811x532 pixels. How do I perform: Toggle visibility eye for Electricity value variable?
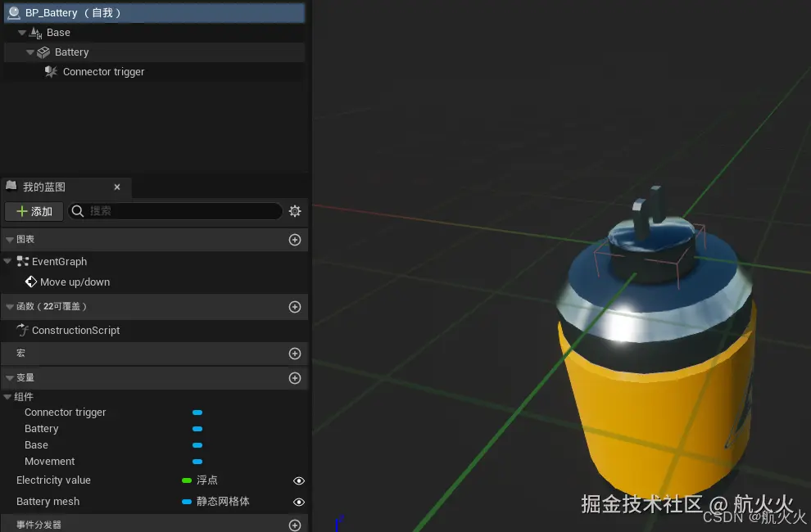click(298, 480)
